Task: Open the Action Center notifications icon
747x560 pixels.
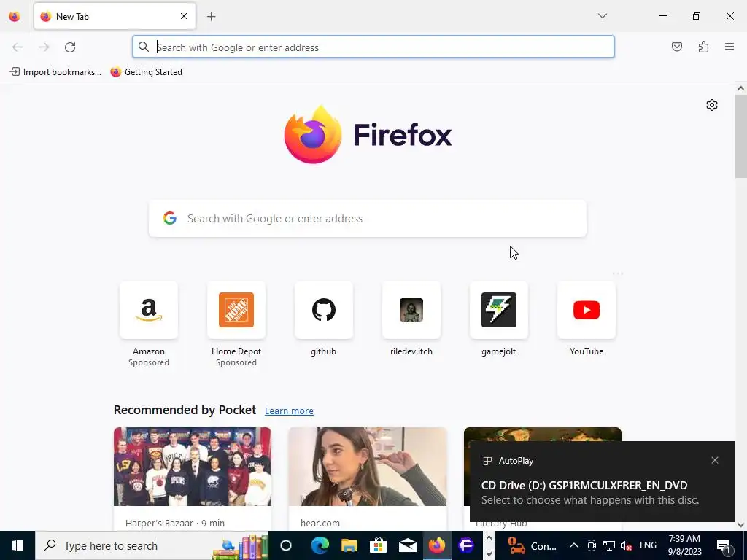Action: (724, 545)
